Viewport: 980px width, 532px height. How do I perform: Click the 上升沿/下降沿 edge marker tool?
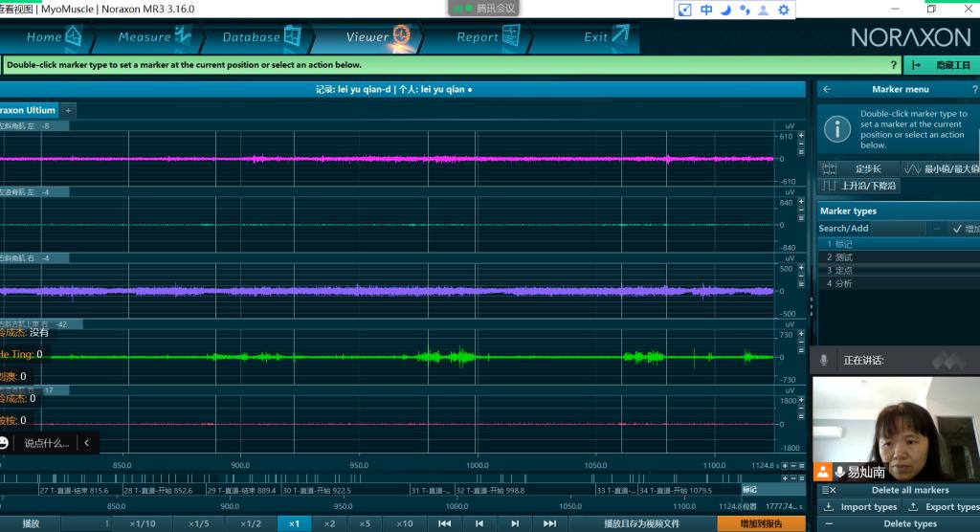[859, 186]
